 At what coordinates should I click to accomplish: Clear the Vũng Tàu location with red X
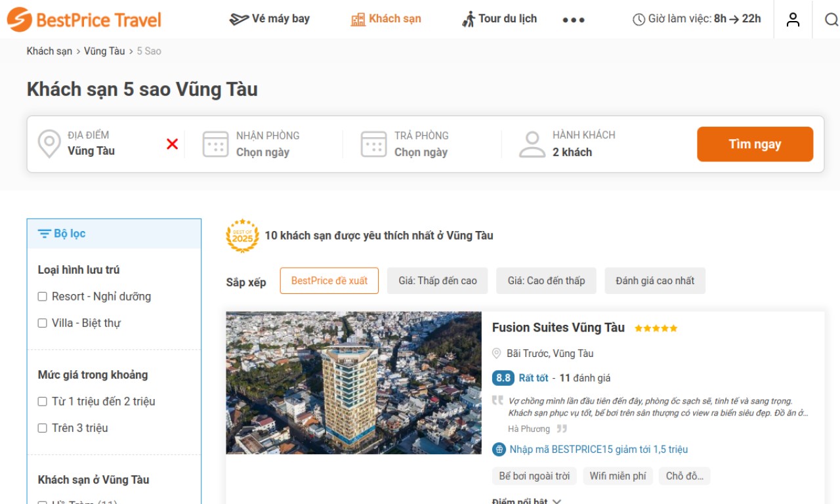tap(173, 144)
